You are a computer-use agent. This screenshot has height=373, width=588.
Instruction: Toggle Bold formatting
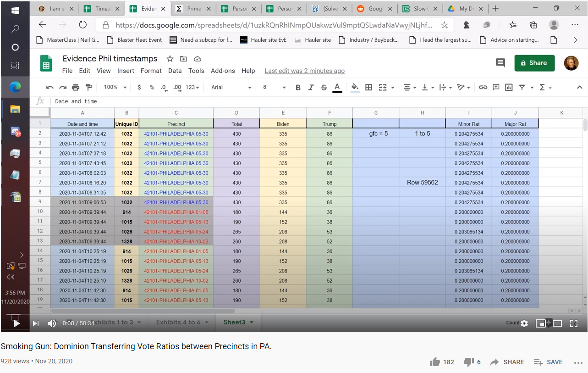(x=298, y=87)
